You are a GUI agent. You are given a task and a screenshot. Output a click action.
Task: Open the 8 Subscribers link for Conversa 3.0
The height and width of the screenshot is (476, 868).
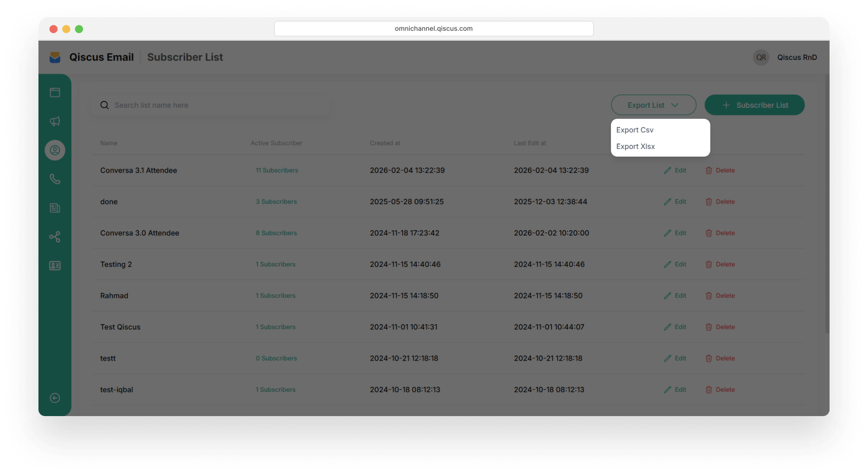click(276, 233)
